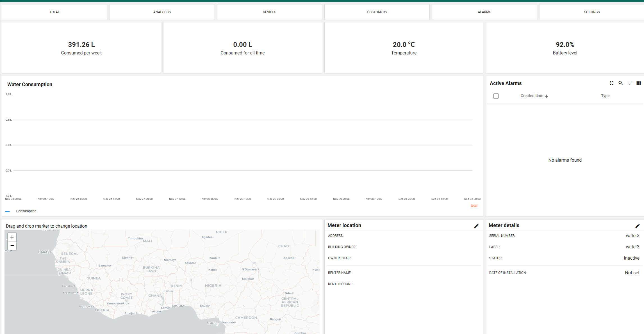Open the SETTINGS tab
The image size is (644, 334).
tap(592, 12)
